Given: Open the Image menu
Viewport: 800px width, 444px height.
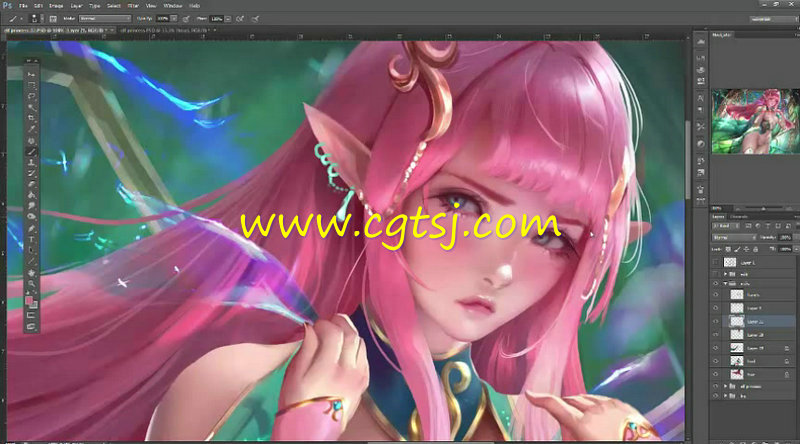Looking at the screenshot, I should [x=56, y=6].
